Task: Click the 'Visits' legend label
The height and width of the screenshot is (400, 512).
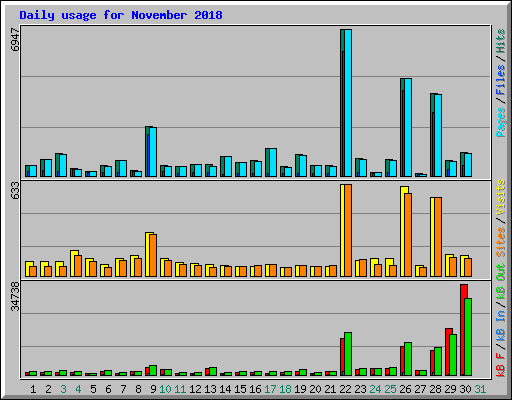Action: 500,197
